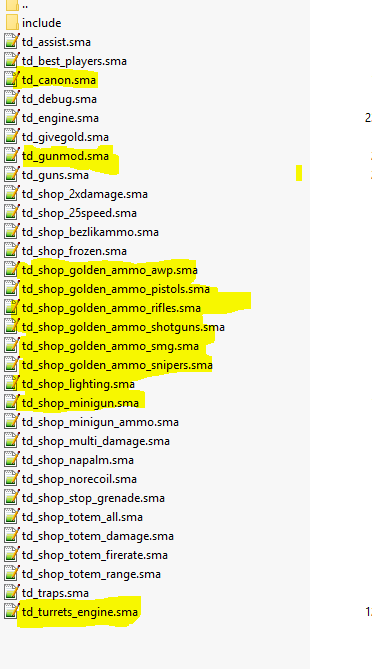Image resolution: width=372 pixels, height=669 pixels.
Task: Click the include folder icon
Action: point(12,23)
